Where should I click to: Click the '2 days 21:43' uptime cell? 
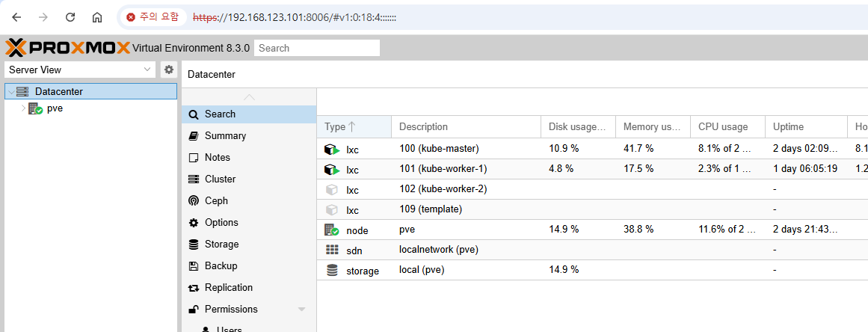(805, 230)
